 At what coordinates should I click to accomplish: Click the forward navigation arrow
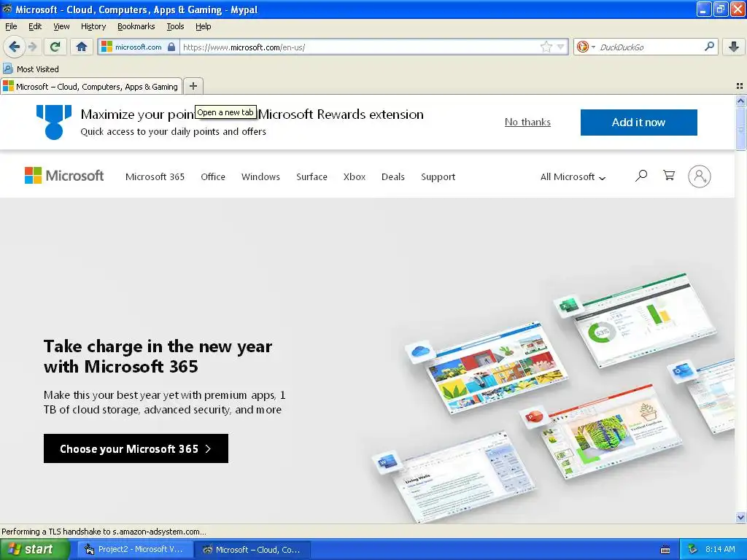point(32,47)
